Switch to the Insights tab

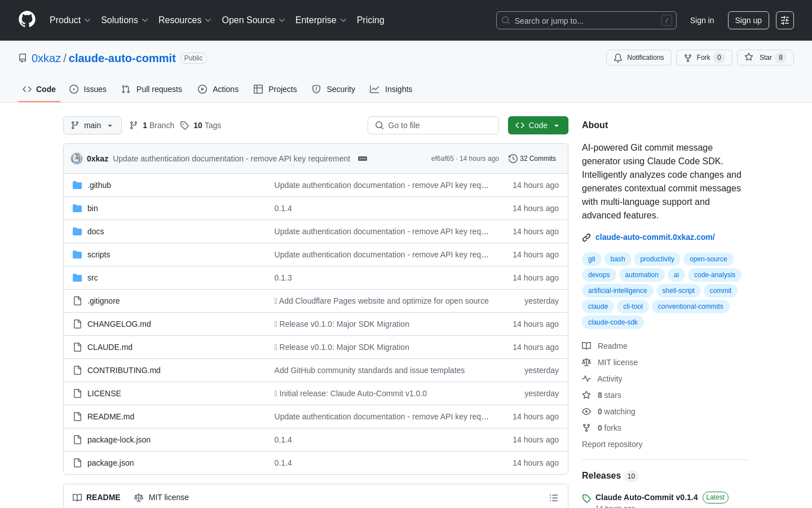point(391,89)
